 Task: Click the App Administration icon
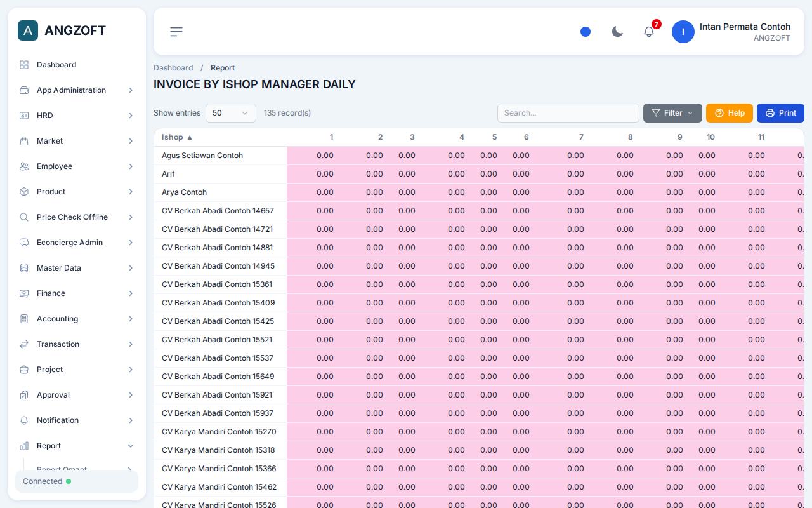pos(24,90)
